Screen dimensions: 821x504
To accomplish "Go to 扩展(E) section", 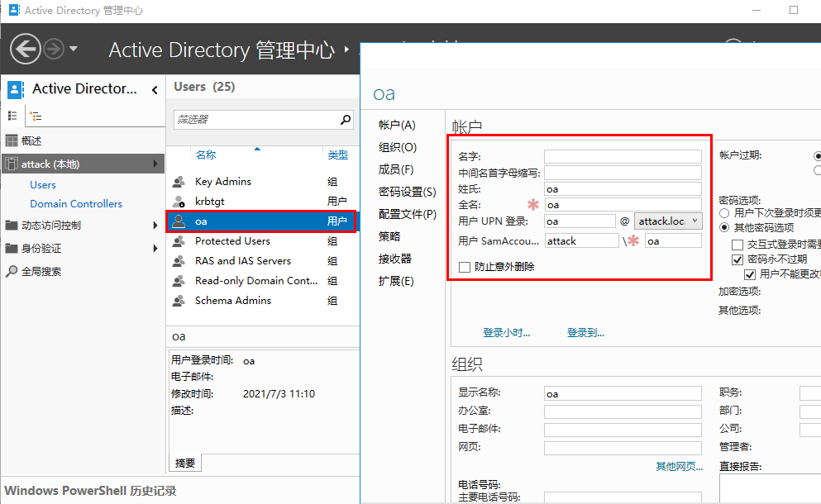I will 396,281.
